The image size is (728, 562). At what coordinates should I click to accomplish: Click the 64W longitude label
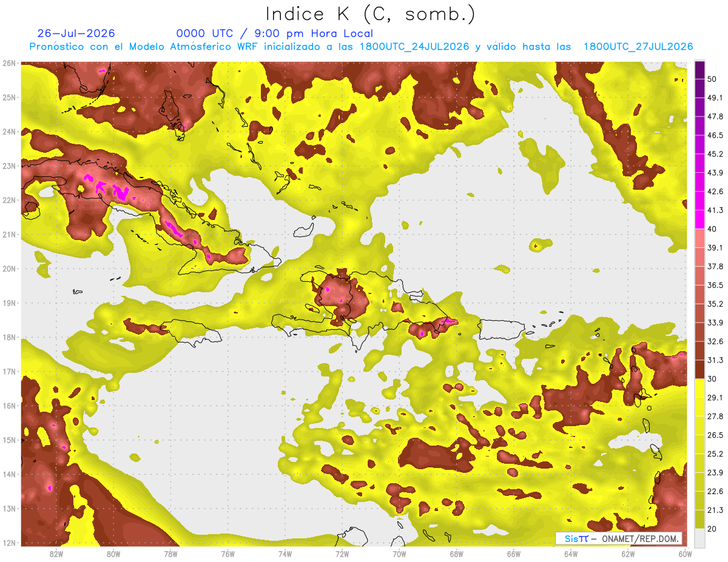(571, 554)
